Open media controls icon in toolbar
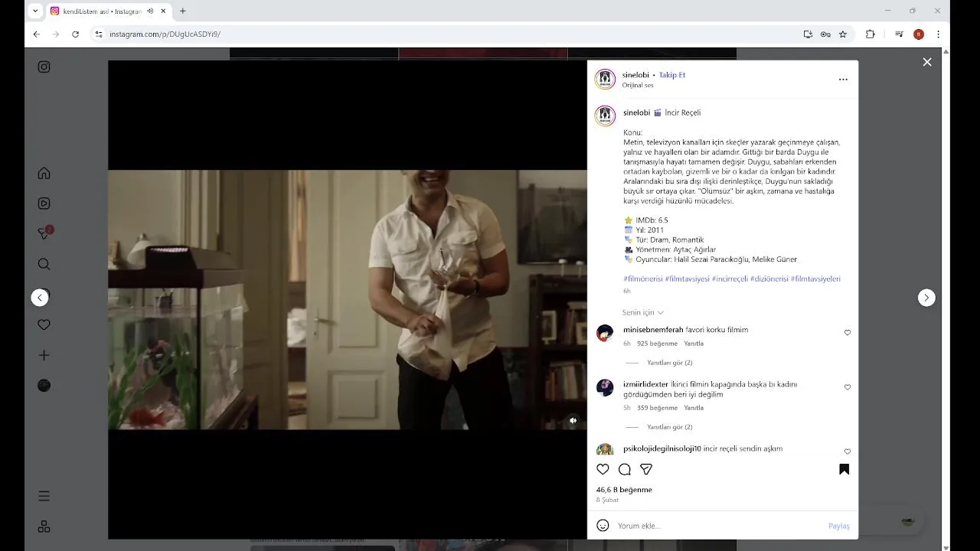 point(899,34)
